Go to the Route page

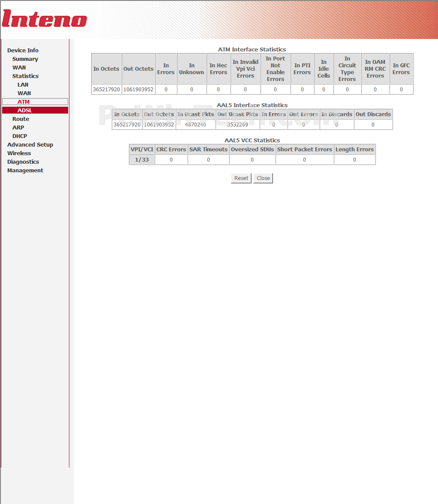click(21, 119)
